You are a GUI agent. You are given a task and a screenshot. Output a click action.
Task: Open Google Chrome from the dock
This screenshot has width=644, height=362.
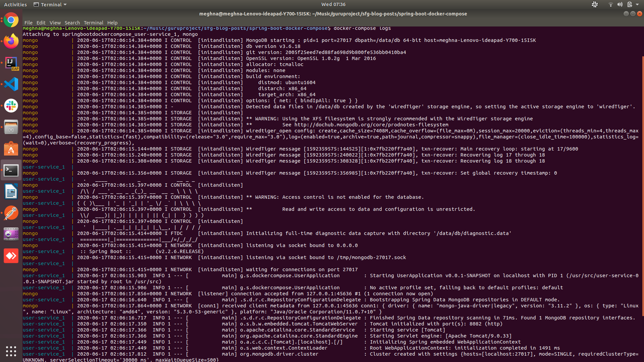point(11,20)
